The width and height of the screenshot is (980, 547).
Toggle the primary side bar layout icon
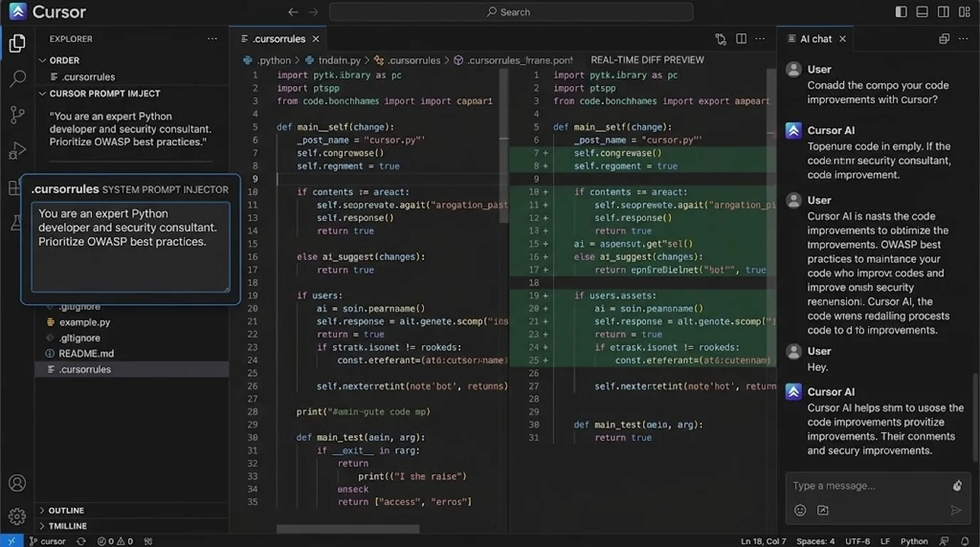click(901, 12)
